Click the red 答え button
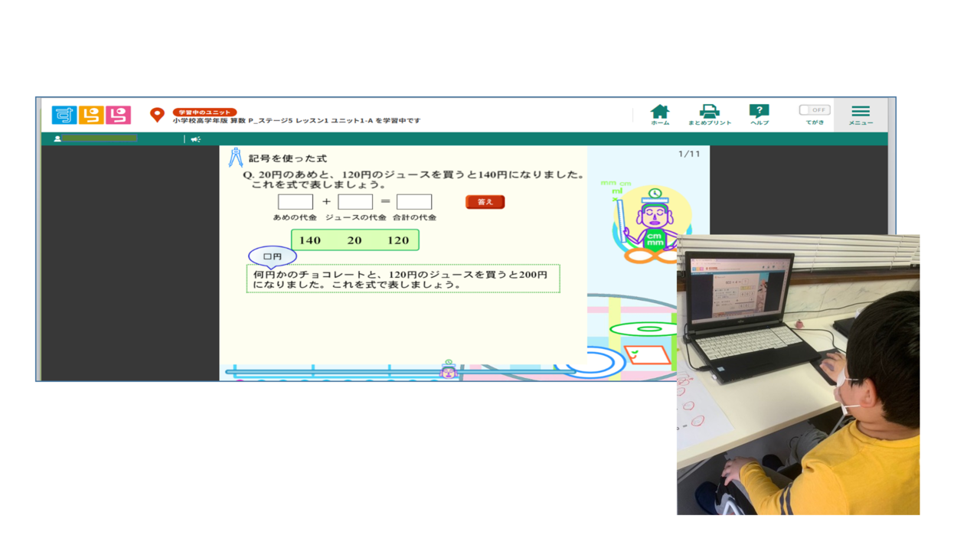The image size is (980, 551). point(485,202)
